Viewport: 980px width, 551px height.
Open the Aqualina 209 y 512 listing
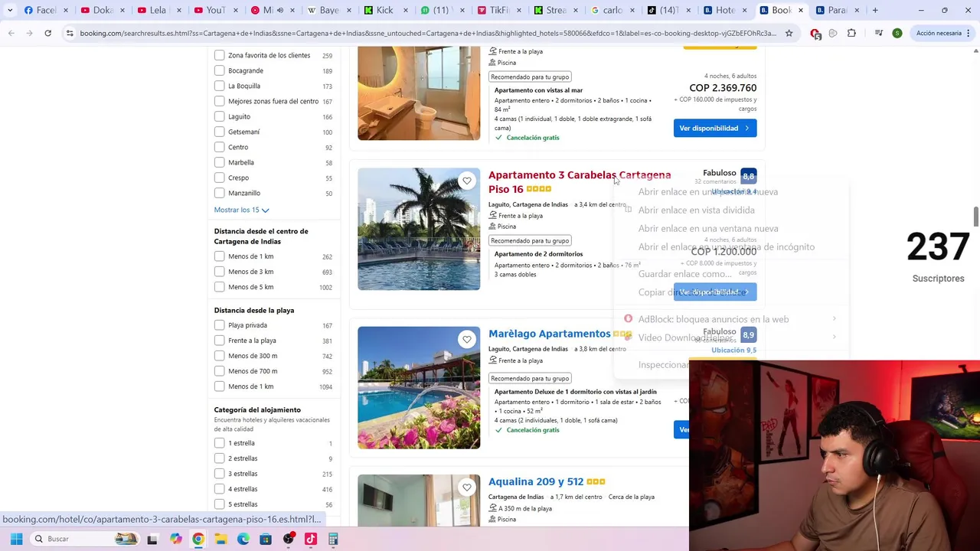tap(536, 481)
